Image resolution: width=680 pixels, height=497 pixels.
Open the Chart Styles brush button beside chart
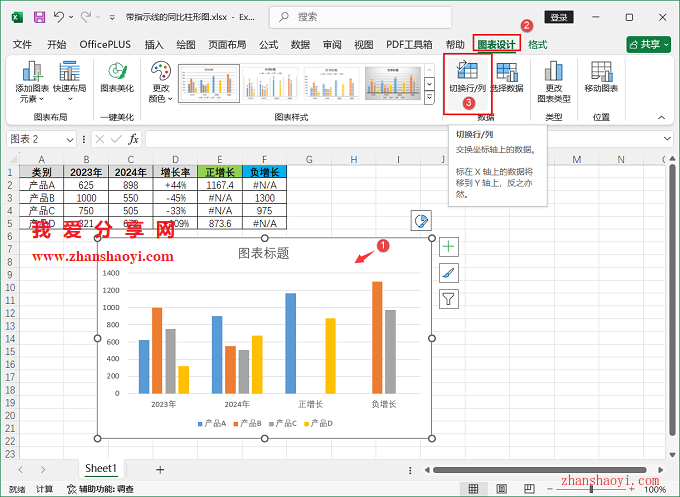[x=448, y=272]
